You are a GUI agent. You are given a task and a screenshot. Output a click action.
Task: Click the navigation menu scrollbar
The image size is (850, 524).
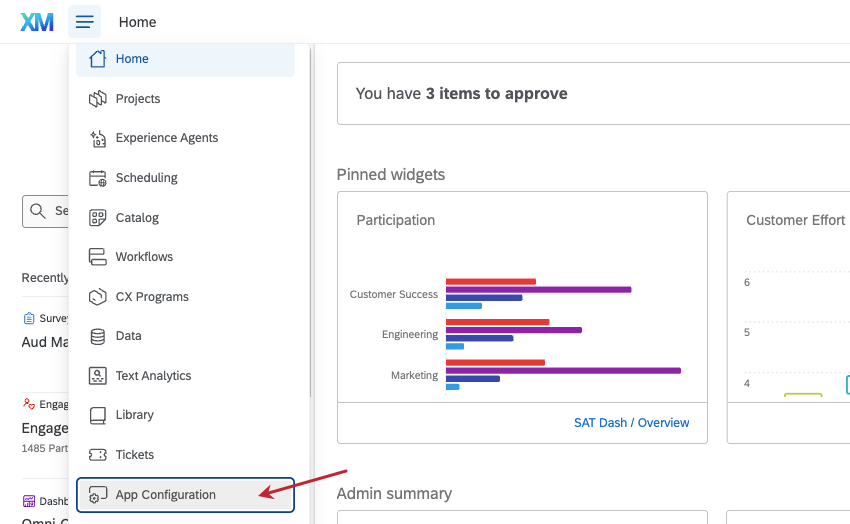point(311,222)
